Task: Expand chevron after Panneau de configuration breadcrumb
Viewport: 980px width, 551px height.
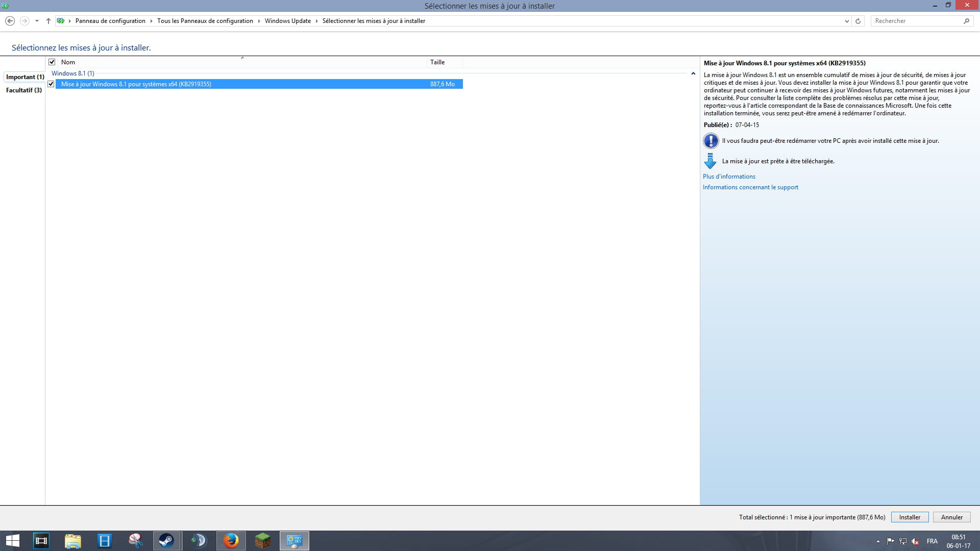Action: point(152,21)
